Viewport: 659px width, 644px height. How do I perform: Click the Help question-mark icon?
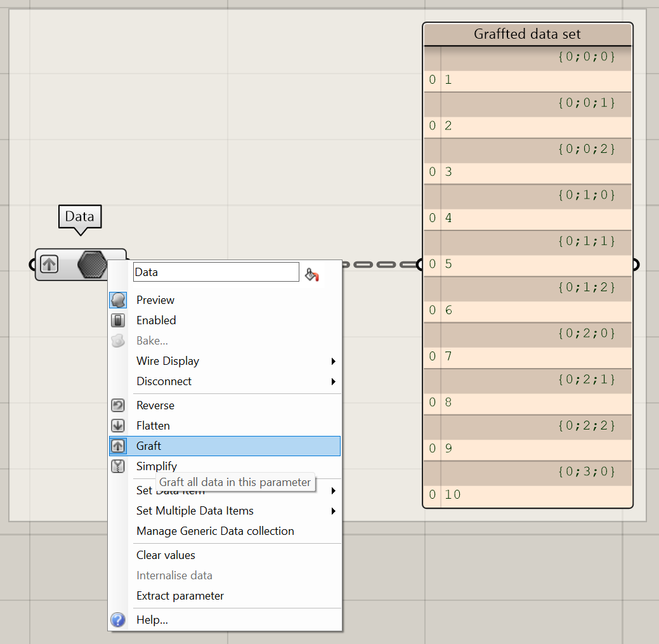118,620
